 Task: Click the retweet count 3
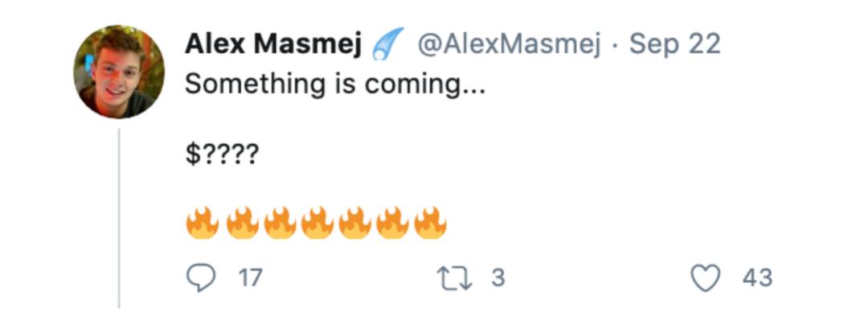pos(498,278)
